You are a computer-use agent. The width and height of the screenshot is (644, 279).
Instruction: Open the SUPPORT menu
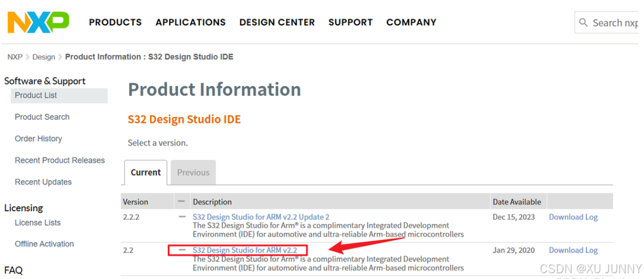[x=350, y=22]
